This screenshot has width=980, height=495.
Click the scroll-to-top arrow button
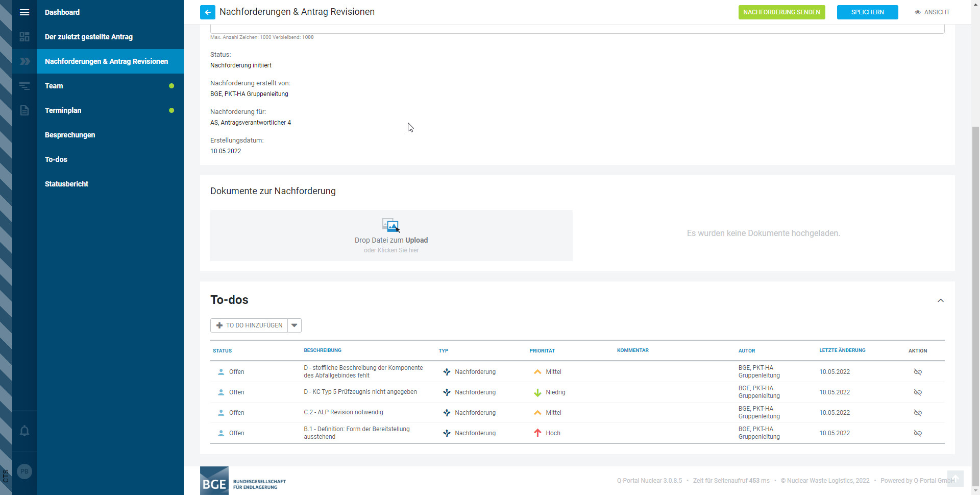pos(955,479)
